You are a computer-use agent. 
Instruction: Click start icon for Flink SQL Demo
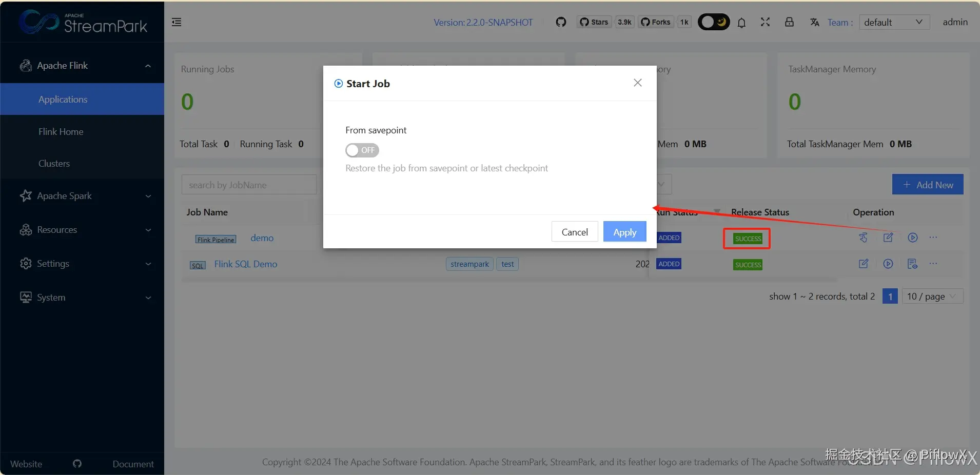pos(888,264)
